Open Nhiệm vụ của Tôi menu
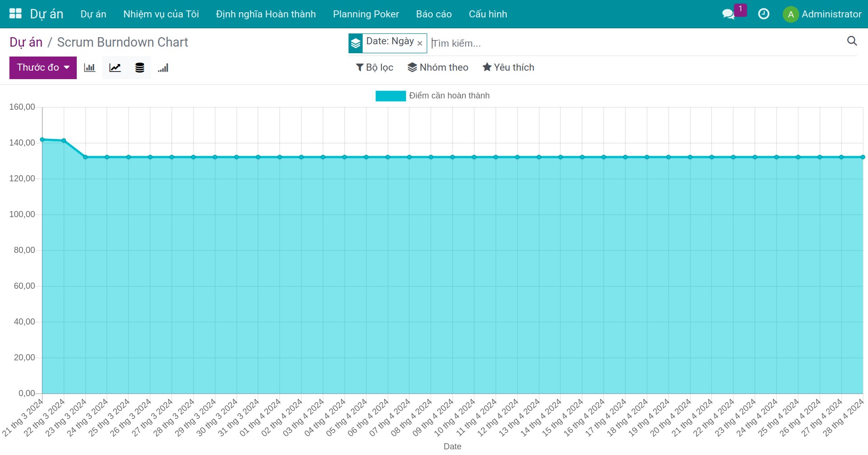 [161, 14]
